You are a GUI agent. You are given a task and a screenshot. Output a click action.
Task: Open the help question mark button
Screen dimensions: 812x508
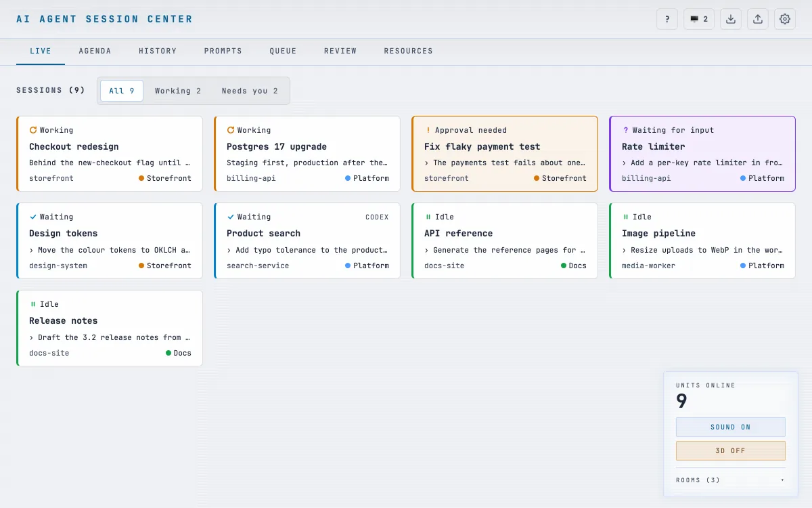point(667,19)
